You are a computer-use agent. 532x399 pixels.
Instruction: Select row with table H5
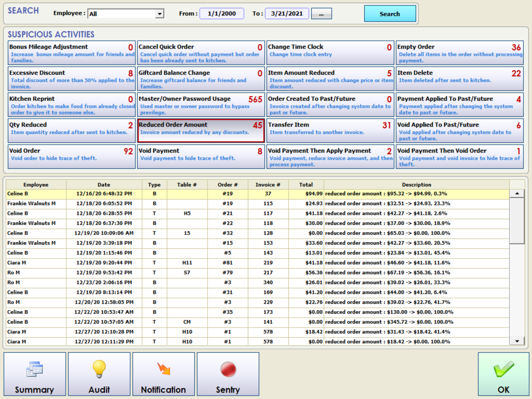pyautogui.click(x=258, y=213)
